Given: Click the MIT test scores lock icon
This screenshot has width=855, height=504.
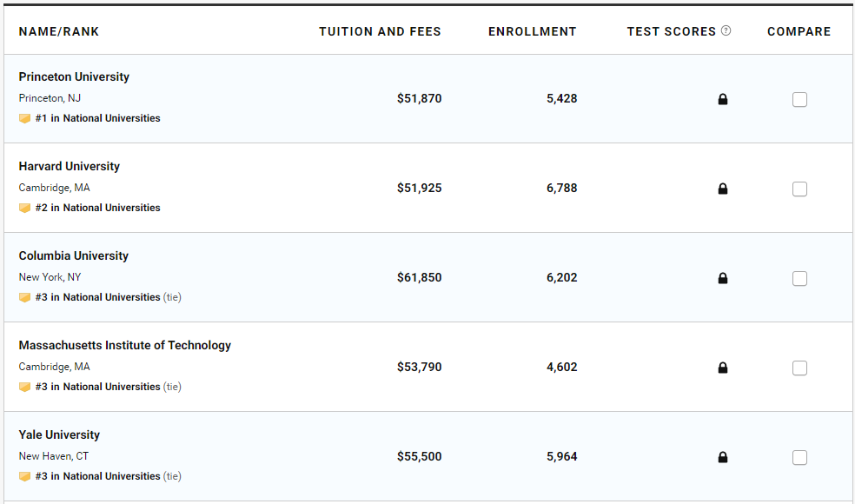Looking at the screenshot, I should (723, 368).
